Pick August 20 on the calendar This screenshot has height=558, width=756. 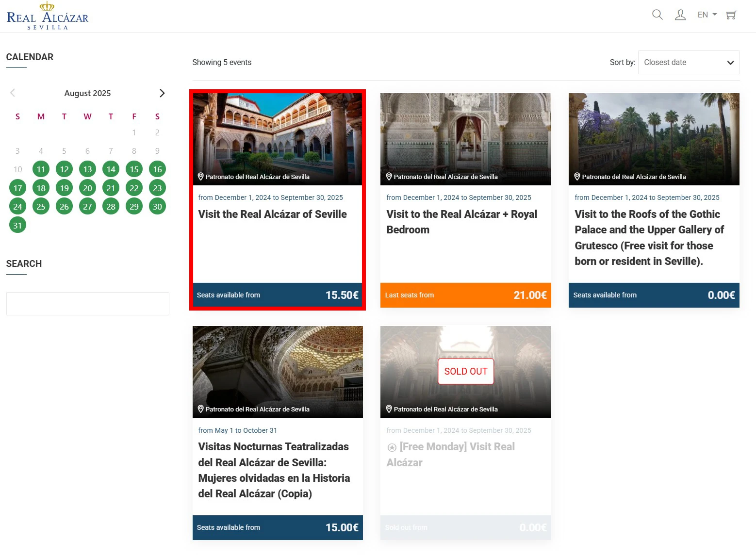[x=87, y=188]
